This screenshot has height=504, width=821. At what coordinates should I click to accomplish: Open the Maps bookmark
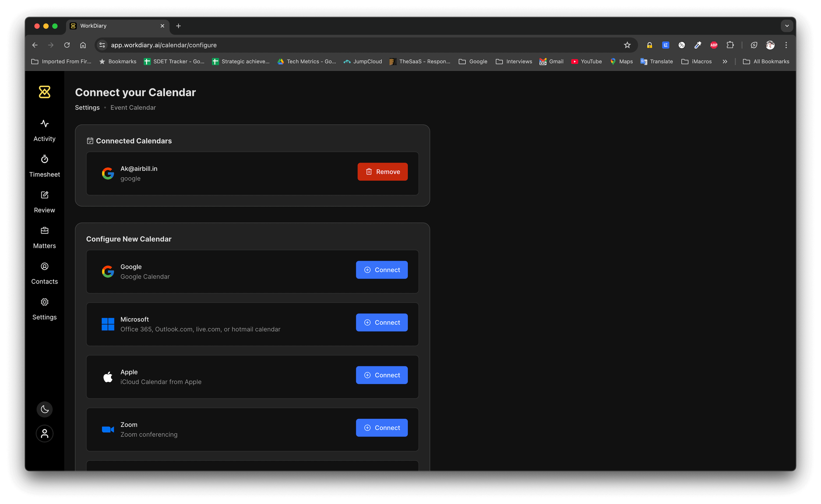[x=621, y=61]
